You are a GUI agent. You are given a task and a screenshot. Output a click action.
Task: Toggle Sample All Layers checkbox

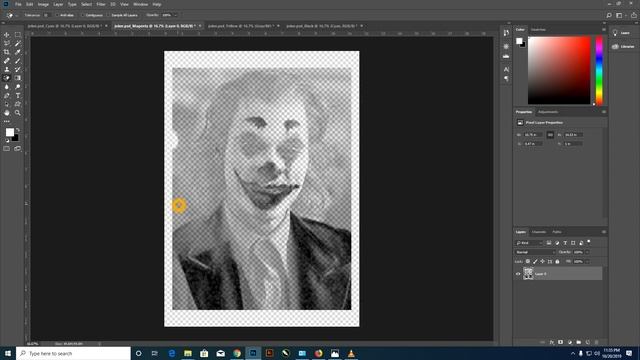108,15
